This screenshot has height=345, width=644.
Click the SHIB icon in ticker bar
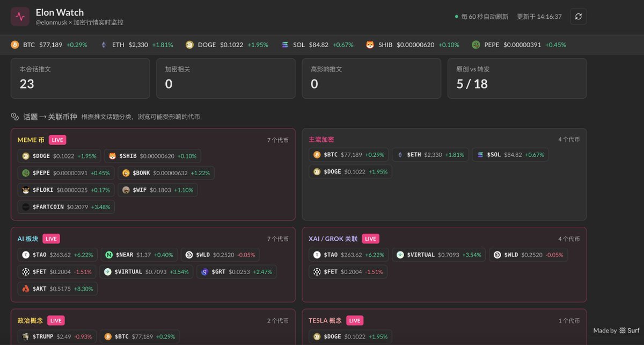point(370,45)
